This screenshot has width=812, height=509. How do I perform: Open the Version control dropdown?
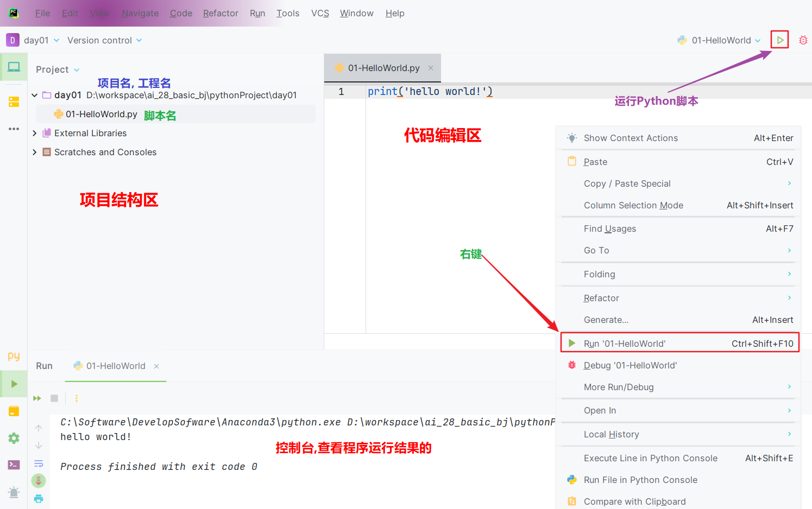[105, 40]
